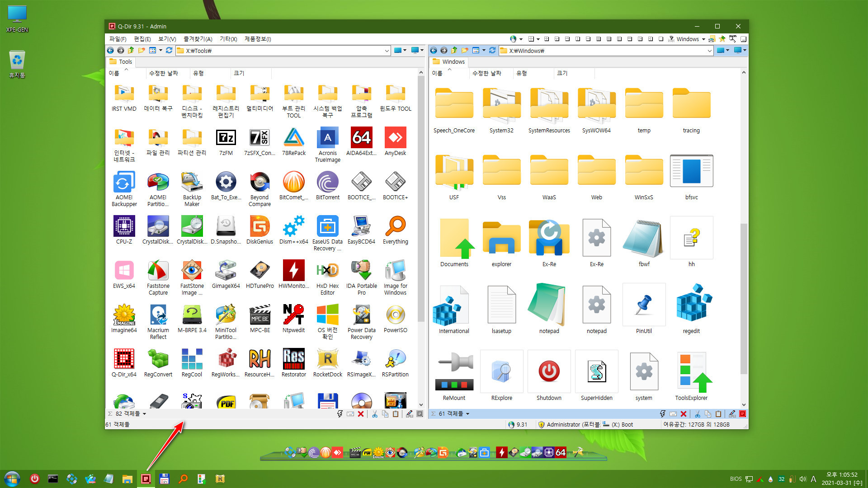Open the 제품정보(I) menu
The height and width of the screenshot is (488, 868).
258,39
